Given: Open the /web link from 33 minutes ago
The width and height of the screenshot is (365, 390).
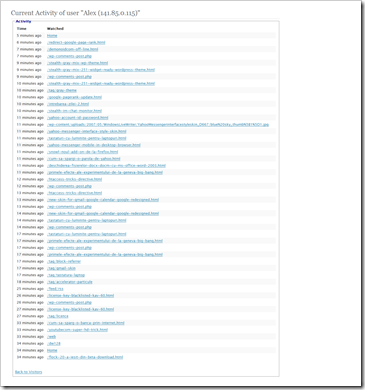Looking at the screenshot, I should pyautogui.click(x=51, y=337).
